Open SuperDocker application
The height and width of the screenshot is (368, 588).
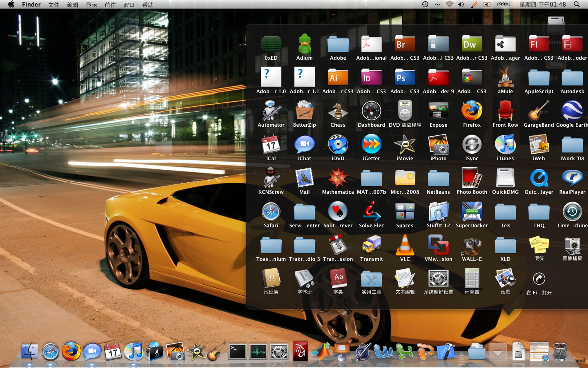tap(472, 212)
